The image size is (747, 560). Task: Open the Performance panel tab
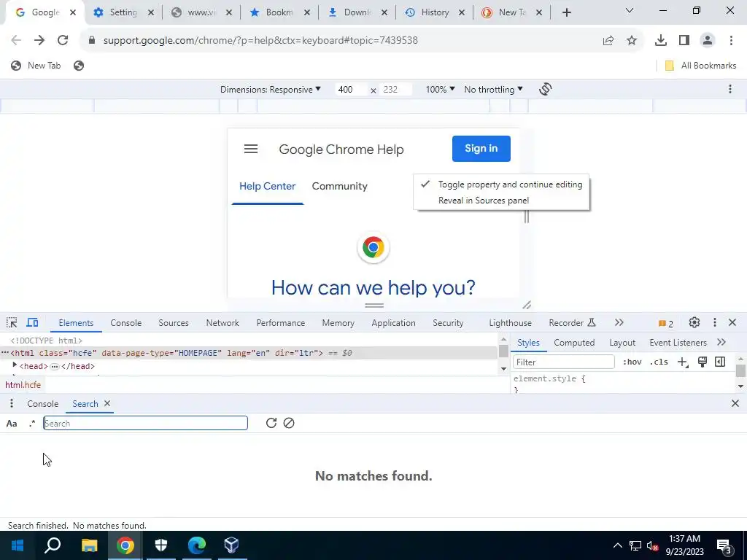click(281, 323)
